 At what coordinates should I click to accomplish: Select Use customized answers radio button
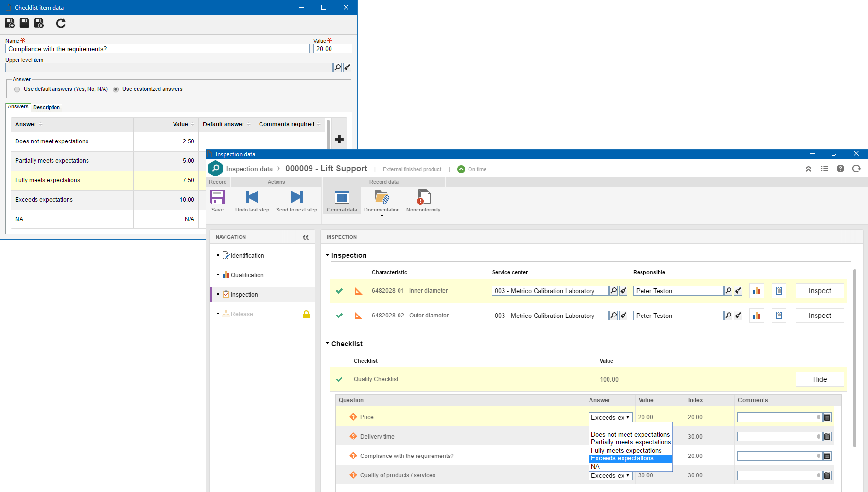pyautogui.click(x=116, y=89)
